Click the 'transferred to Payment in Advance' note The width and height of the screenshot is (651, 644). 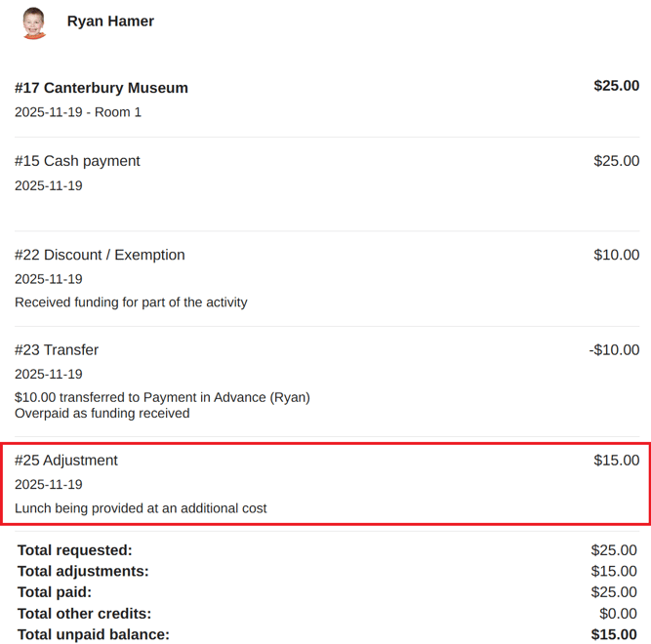162,397
